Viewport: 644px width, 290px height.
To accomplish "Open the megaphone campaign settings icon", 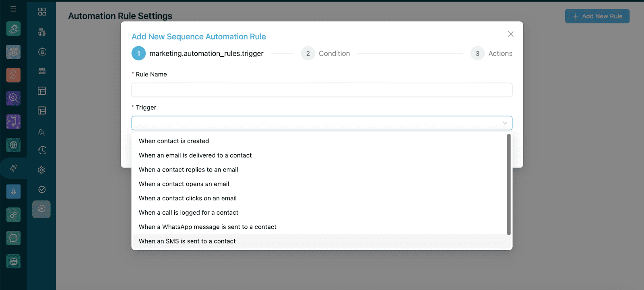I will [x=14, y=168].
